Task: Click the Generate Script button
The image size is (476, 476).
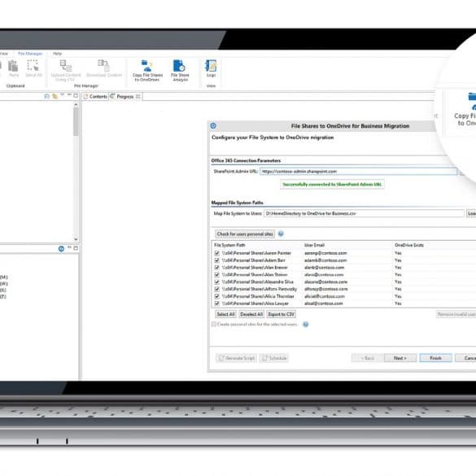Action: pos(236,358)
